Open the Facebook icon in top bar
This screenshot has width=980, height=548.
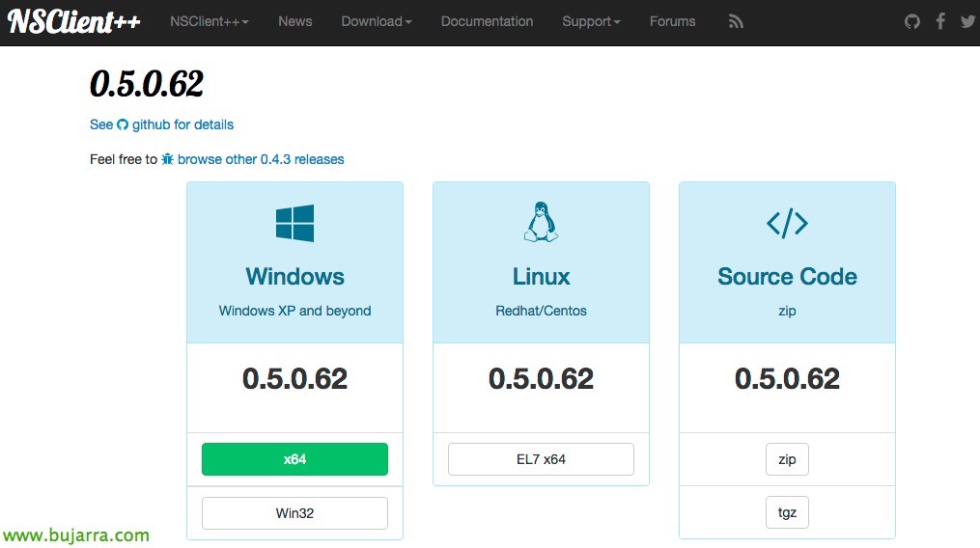point(940,21)
